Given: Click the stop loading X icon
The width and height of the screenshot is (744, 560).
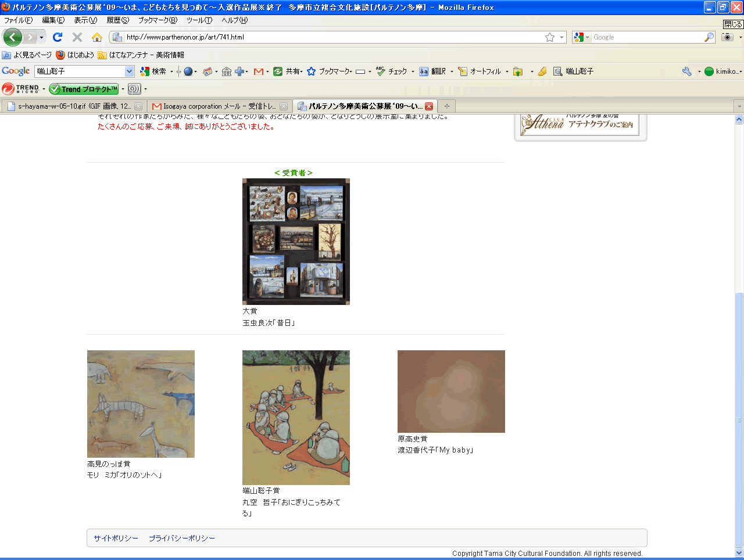Looking at the screenshot, I should (x=77, y=37).
